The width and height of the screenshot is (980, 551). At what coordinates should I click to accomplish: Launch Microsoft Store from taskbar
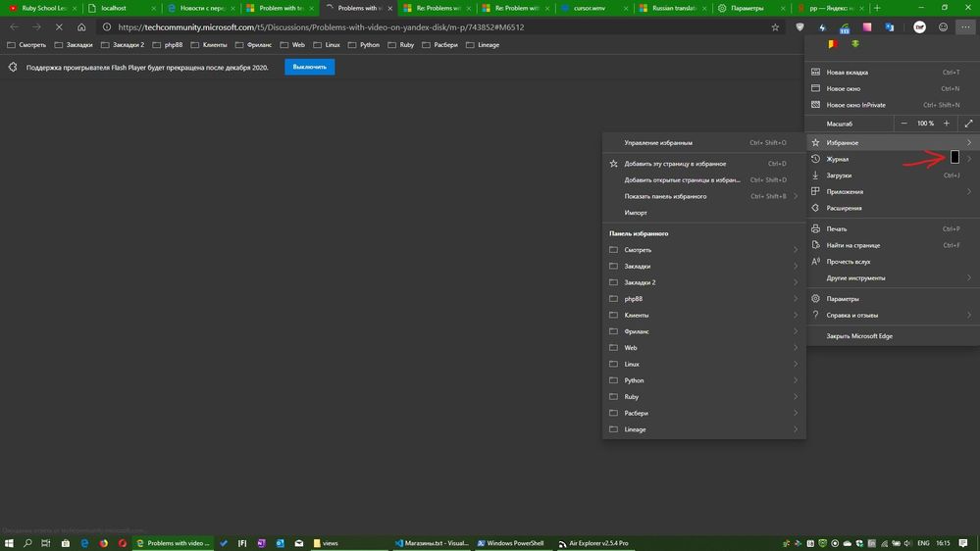click(66, 543)
